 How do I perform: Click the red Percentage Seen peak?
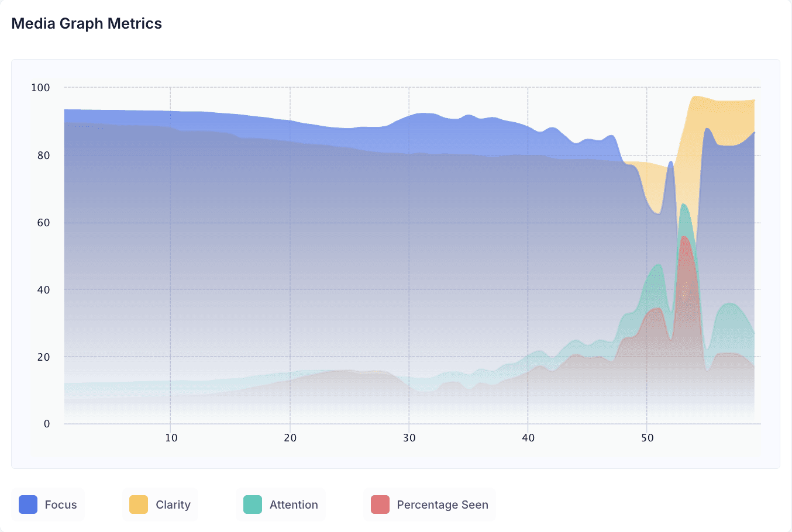[x=684, y=239]
